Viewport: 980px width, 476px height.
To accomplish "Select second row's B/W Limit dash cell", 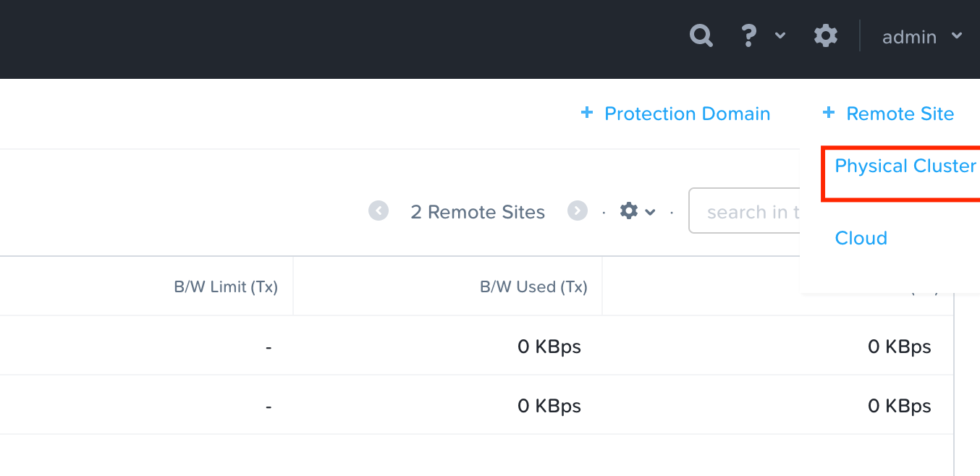I will [x=268, y=406].
